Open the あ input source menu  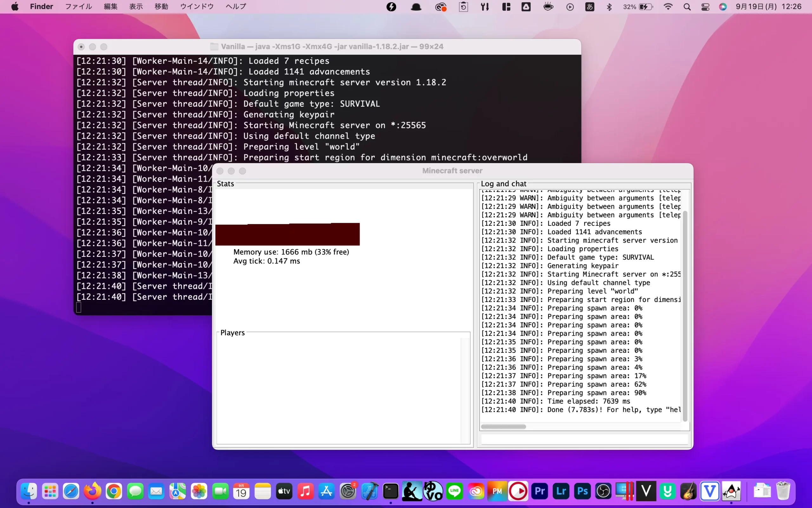pyautogui.click(x=590, y=7)
